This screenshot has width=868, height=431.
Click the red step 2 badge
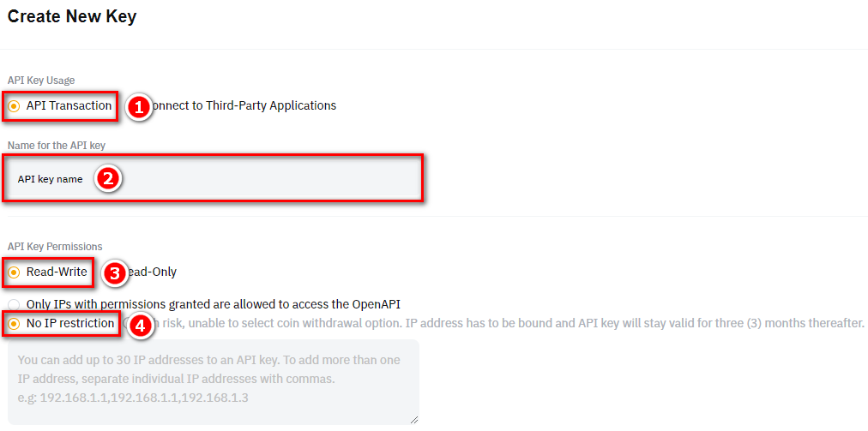click(x=107, y=179)
